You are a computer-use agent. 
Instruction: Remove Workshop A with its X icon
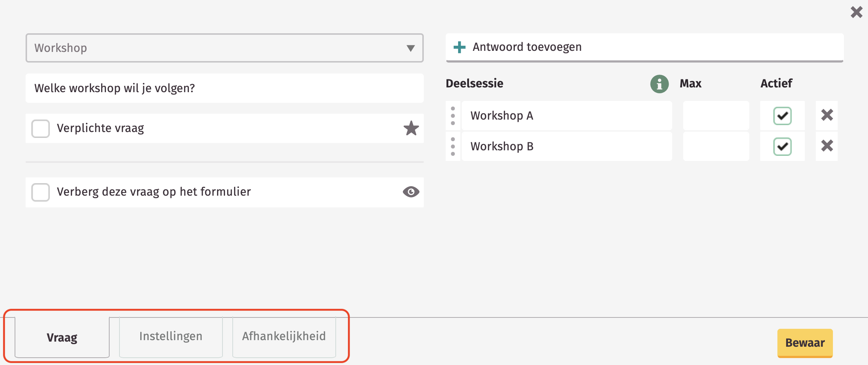(827, 115)
